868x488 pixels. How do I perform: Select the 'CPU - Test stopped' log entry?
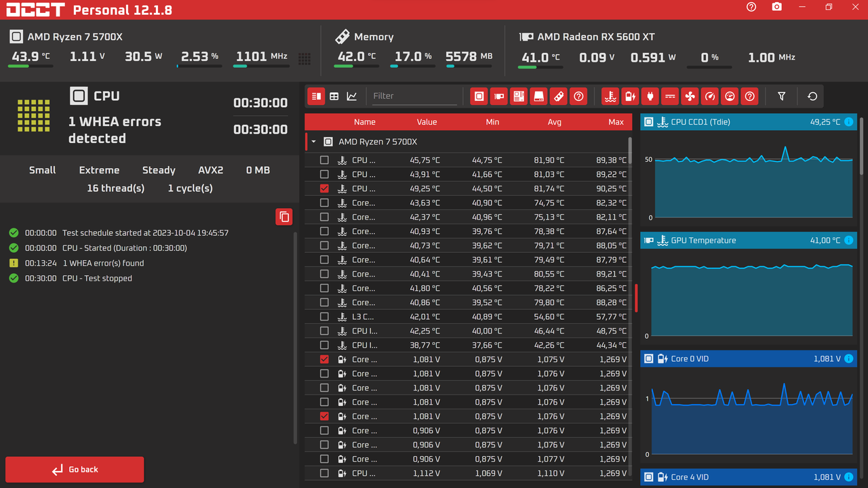pos(97,279)
